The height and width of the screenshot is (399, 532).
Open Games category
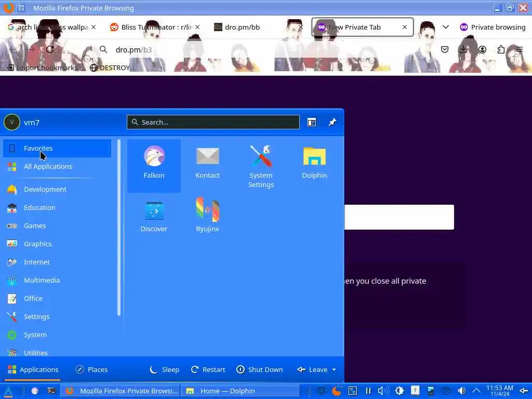click(x=57, y=225)
